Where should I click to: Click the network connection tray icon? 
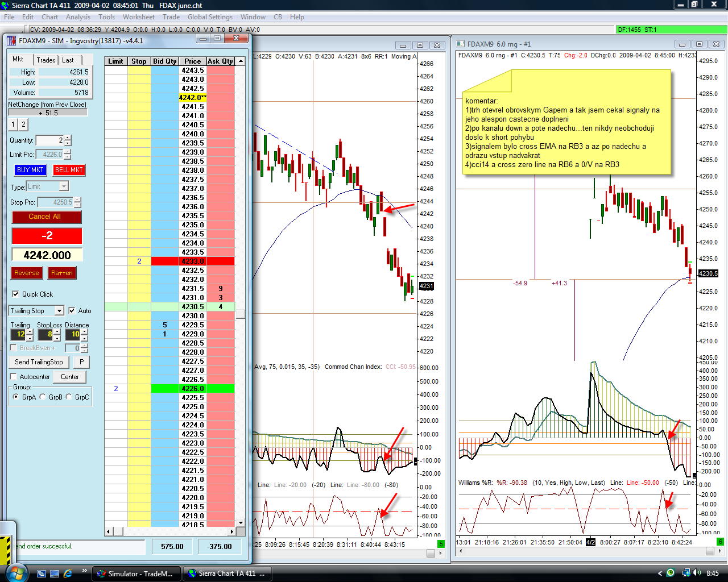(686, 573)
